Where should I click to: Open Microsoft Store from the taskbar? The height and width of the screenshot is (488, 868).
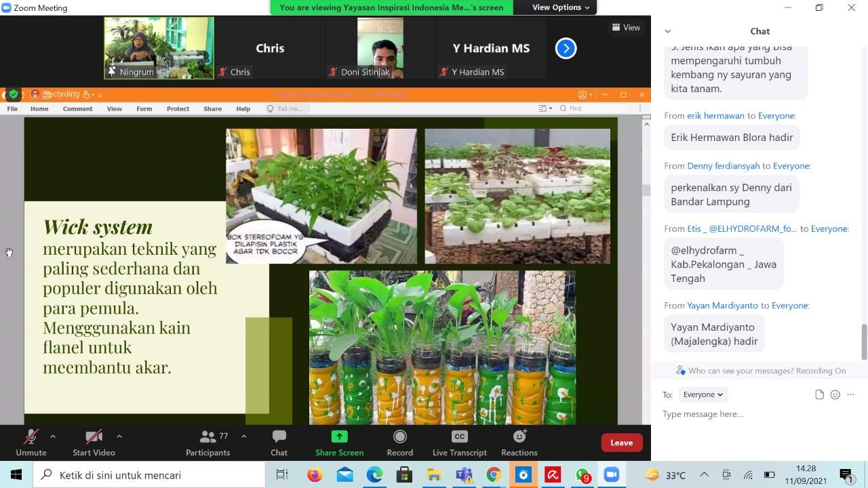click(x=404, y=475)
